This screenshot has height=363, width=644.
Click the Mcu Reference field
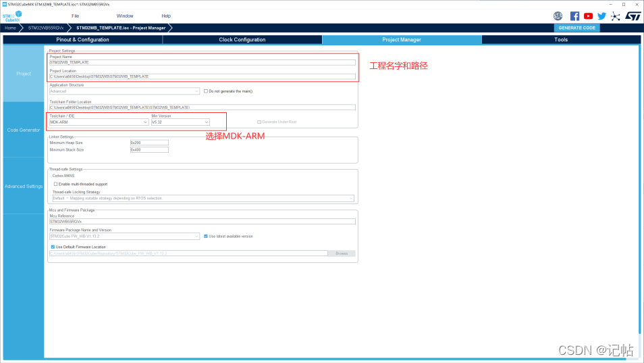point(203,222)
